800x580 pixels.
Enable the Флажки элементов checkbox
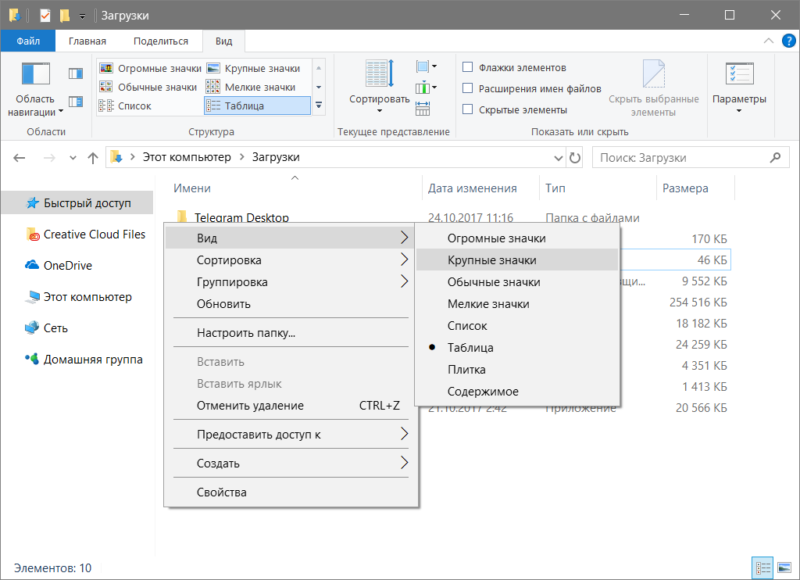[467, 67]
